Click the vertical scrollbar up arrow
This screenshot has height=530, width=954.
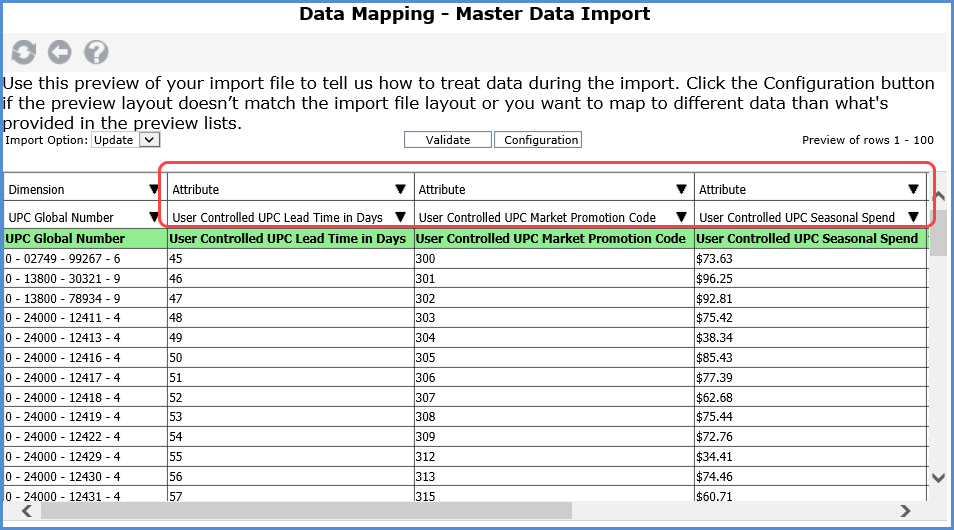pyautogui.click(x=938, y=183)
